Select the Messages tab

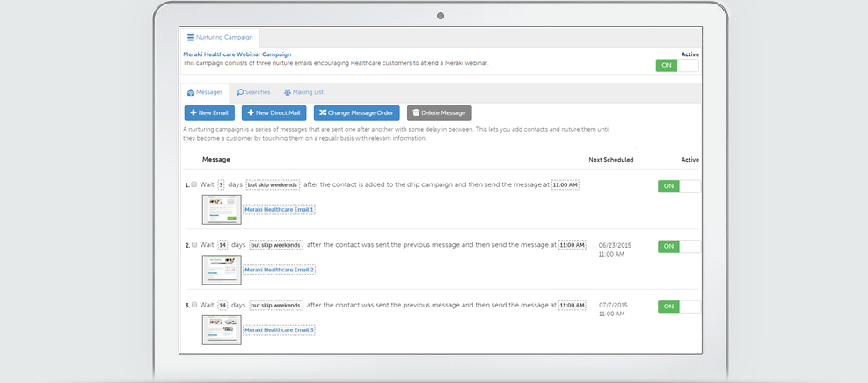(x=205, y=92)
